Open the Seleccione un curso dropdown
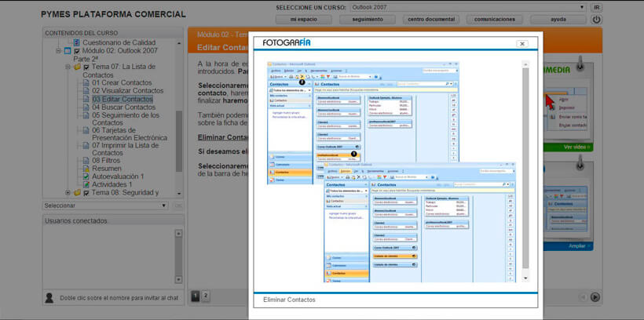This screenshot has height=320, width=644. tap(468, 7)
